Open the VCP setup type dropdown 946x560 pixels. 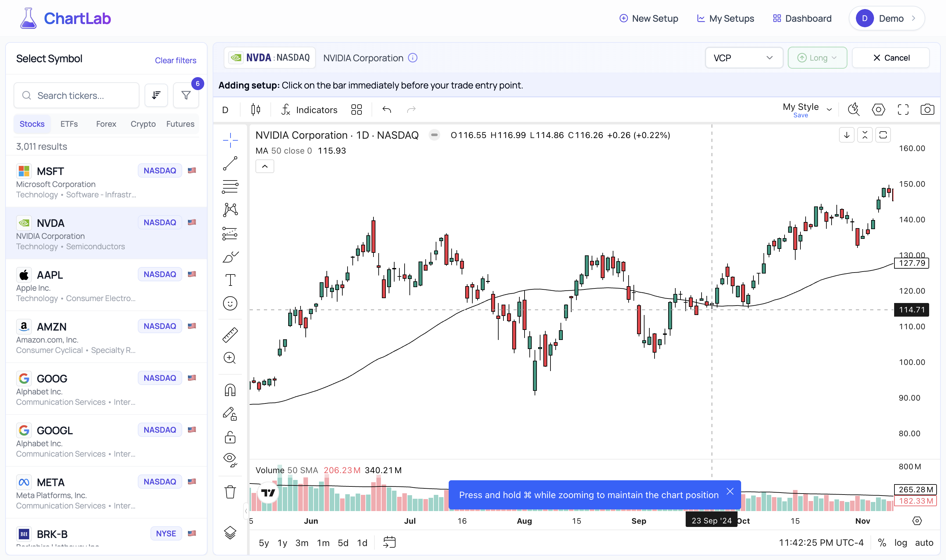coord(744,58)
